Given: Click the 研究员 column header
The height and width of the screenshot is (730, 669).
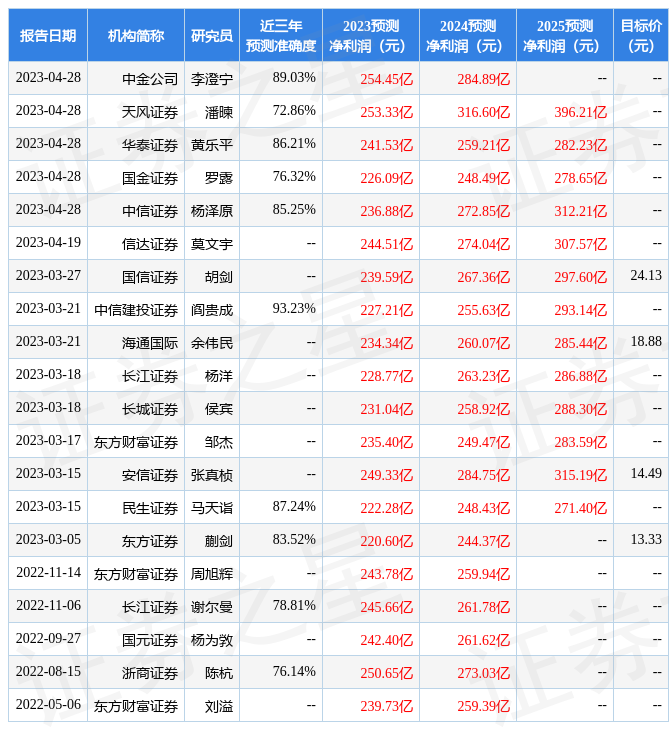Looking at the screenshot, I should tap(212, 35).
